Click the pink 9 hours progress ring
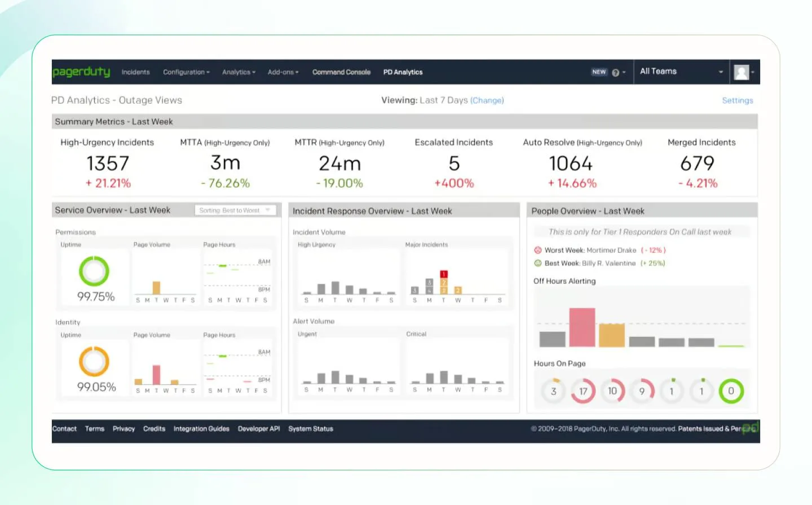The width and height of the screenshot is (812, 505). [642, 390]
